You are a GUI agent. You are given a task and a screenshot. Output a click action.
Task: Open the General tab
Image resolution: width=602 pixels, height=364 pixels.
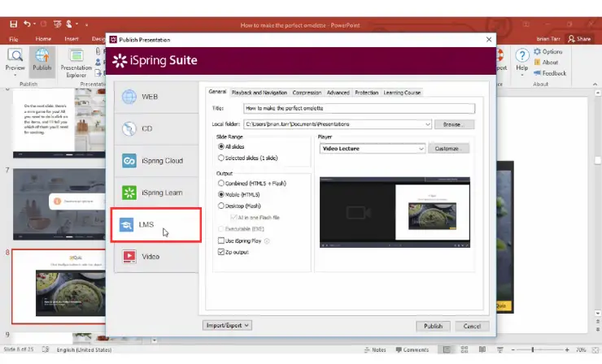(217, 92)
